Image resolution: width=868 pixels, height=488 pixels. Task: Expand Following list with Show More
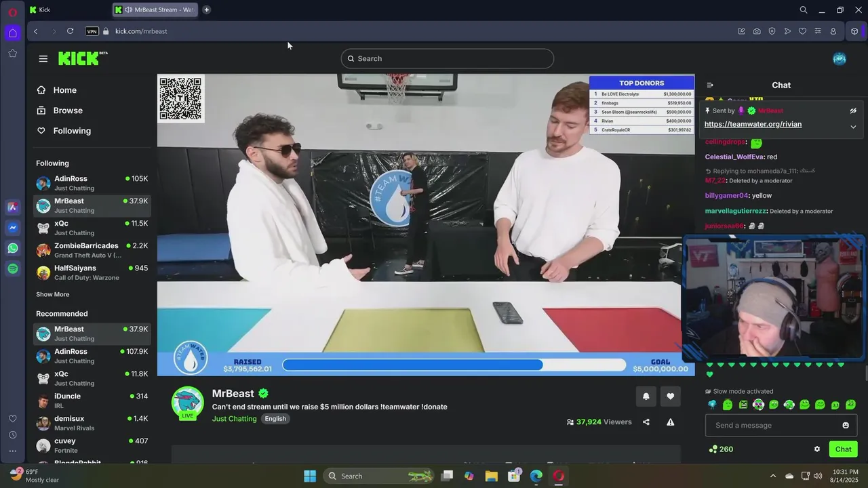[x=52, y=294]
